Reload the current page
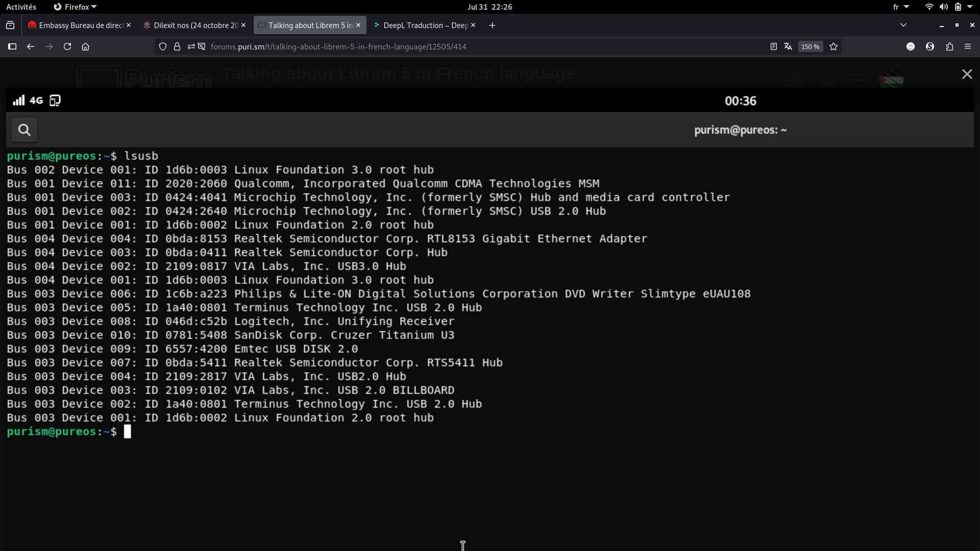 [x=67, y=46]
